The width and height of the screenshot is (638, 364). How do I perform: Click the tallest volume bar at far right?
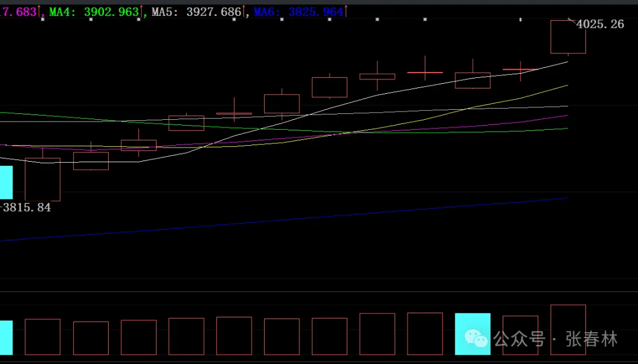568,329
